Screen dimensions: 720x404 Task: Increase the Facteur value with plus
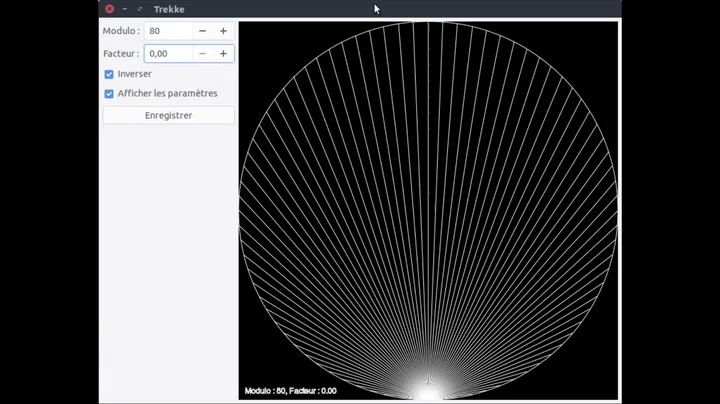pos(223,54)
